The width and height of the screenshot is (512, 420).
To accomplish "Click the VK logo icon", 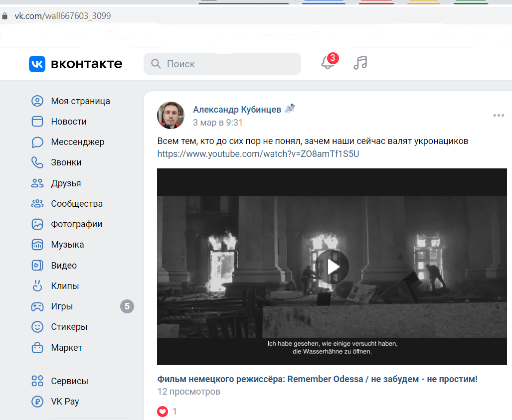I will (37, 64).
